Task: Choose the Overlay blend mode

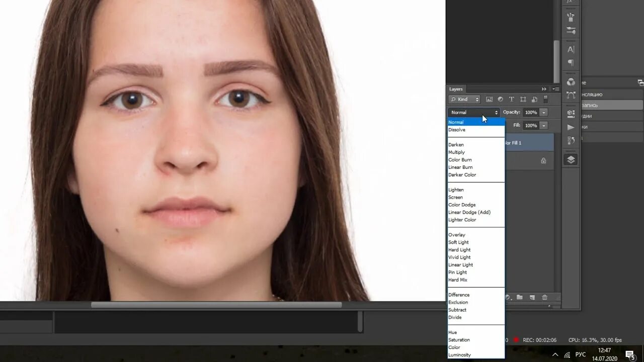Action: pyautogui.click(x=476, y=235)
